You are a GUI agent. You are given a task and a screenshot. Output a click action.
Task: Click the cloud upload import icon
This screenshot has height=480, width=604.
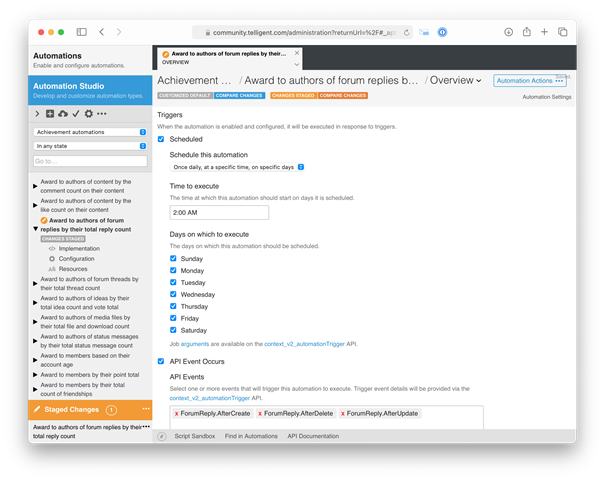click(x=63, y=114)
